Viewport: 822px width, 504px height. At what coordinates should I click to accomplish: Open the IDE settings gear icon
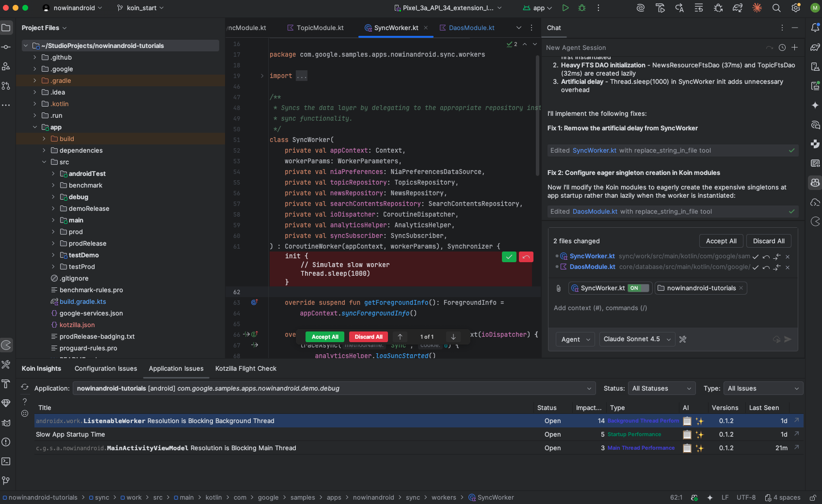click(796, 8)
